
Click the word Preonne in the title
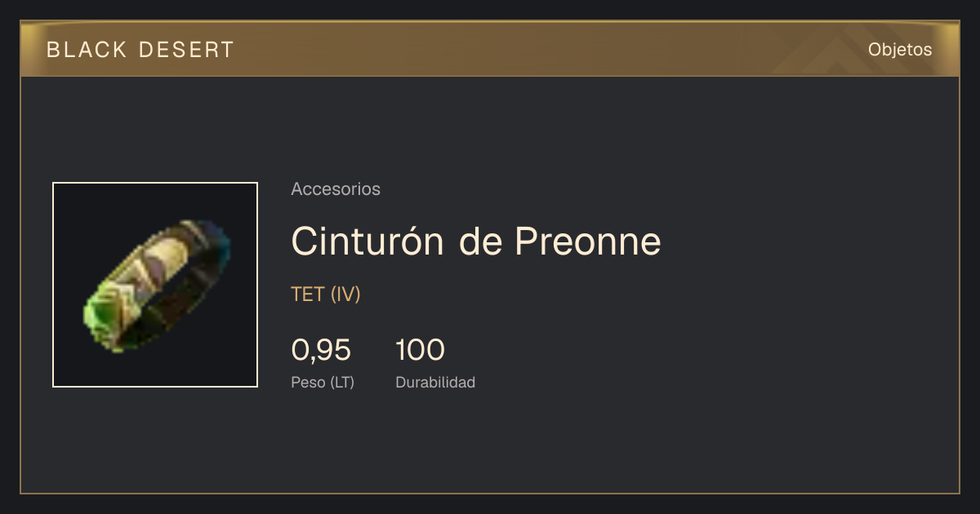pos(587,241)
